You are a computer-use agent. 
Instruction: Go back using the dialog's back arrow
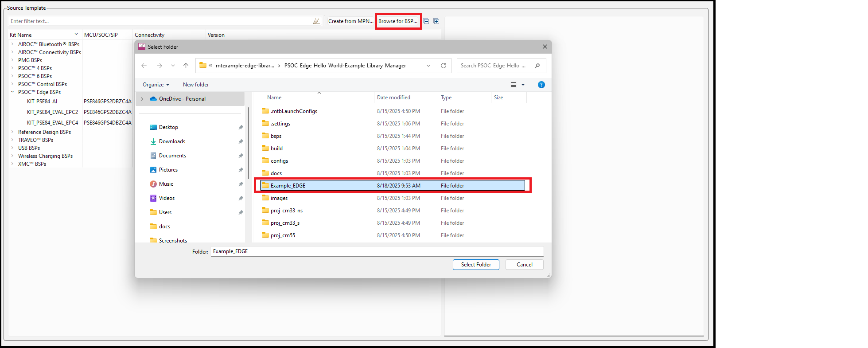coord(144,66)
